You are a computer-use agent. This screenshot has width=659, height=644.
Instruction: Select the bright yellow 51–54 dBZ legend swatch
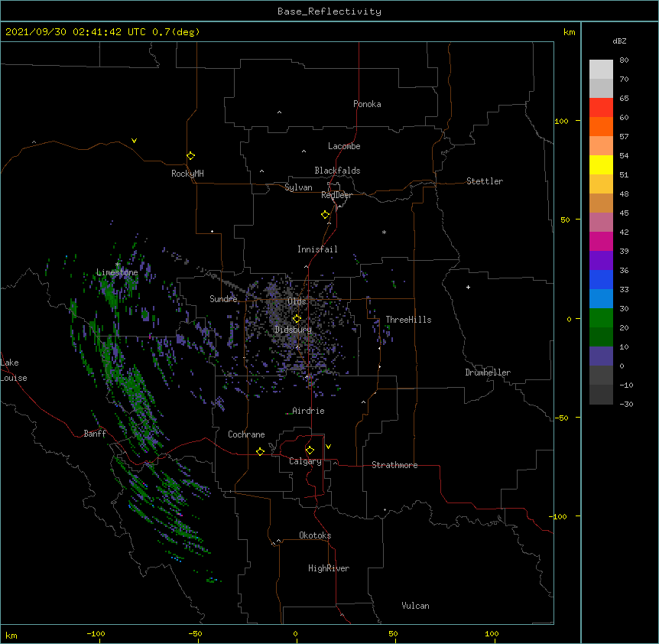pyautogui.click(x=601, y=164)
